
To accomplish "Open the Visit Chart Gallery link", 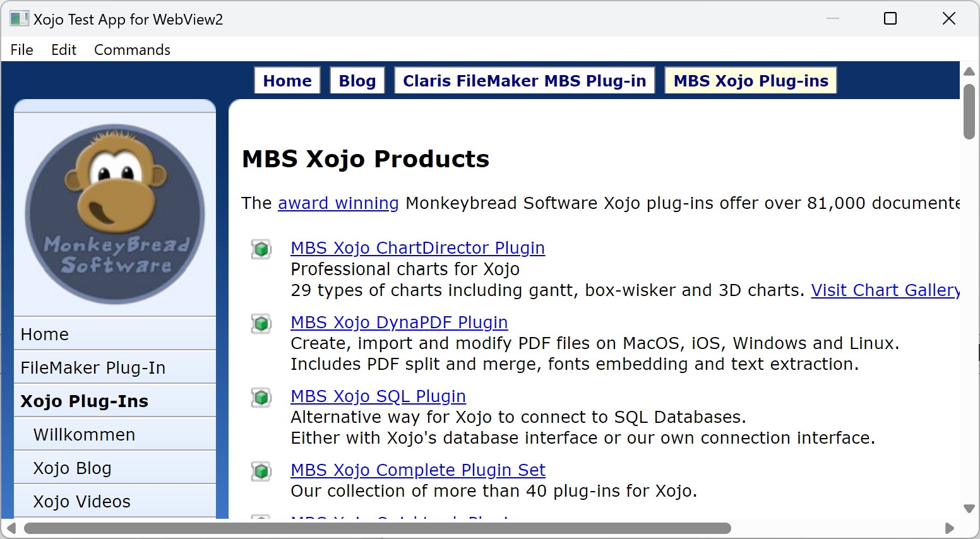I will [x=884, y=290].
